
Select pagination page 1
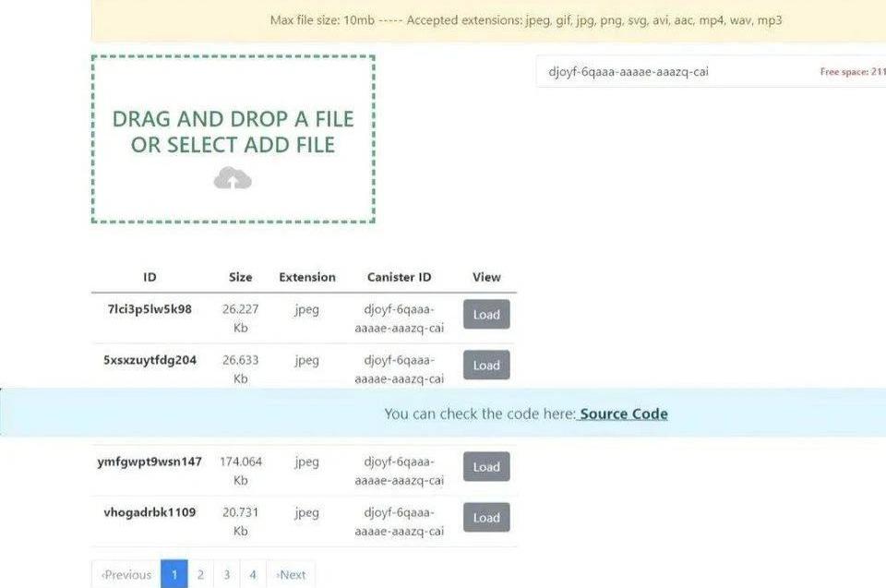174,575
